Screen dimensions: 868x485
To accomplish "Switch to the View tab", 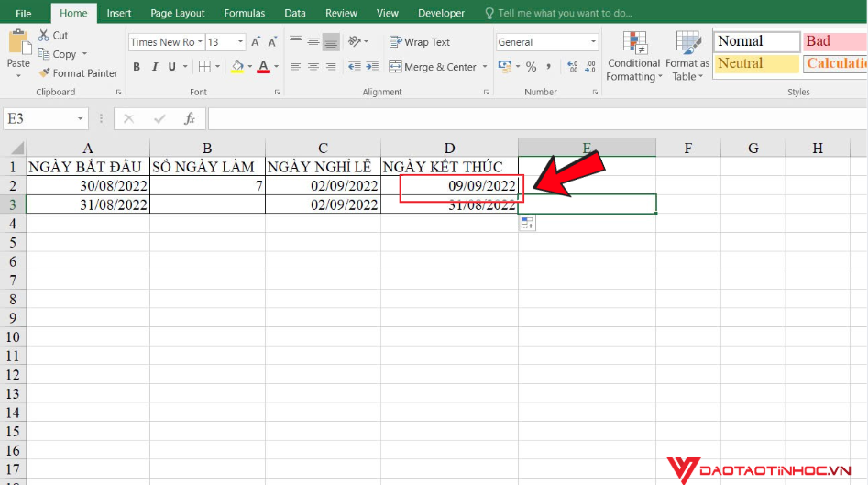I will (388, 13).
